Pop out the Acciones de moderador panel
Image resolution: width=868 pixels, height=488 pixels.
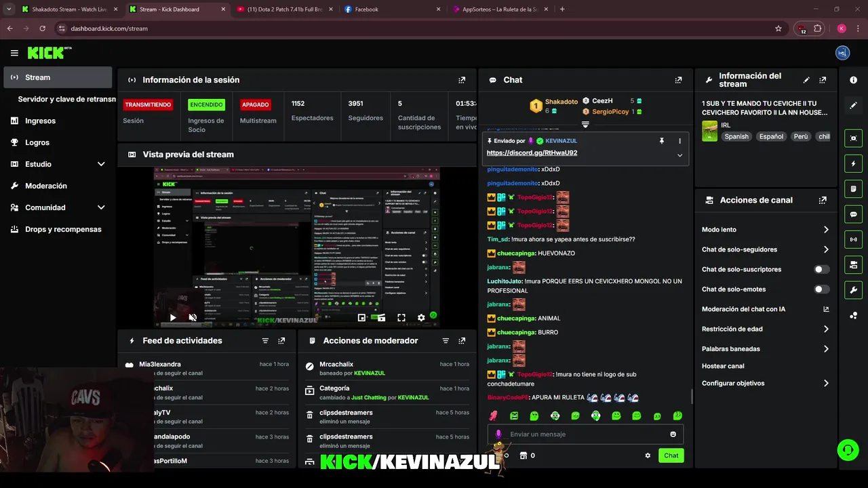point(462,341)
